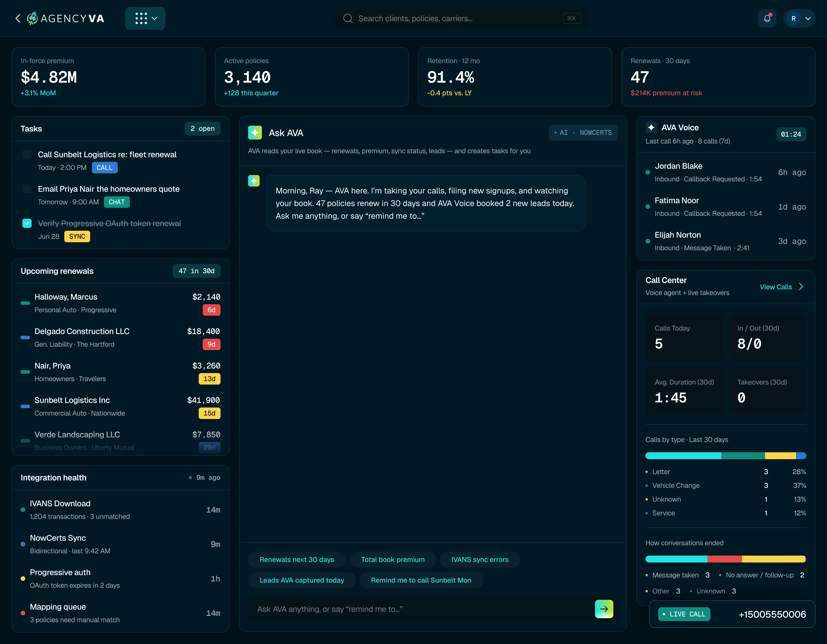This screenshot has height=644, width=827.
Task: Click the calls by type distribution bar
Action: [726, 455]
